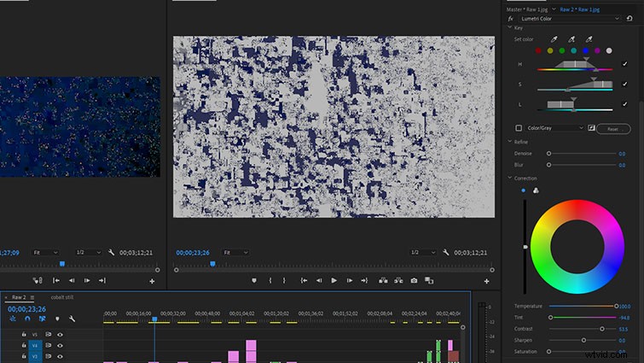The height and width of the screenshot is (363, 644).
Task: Toggle V4 track visibility eye
Action: click(x=60, y=345)
